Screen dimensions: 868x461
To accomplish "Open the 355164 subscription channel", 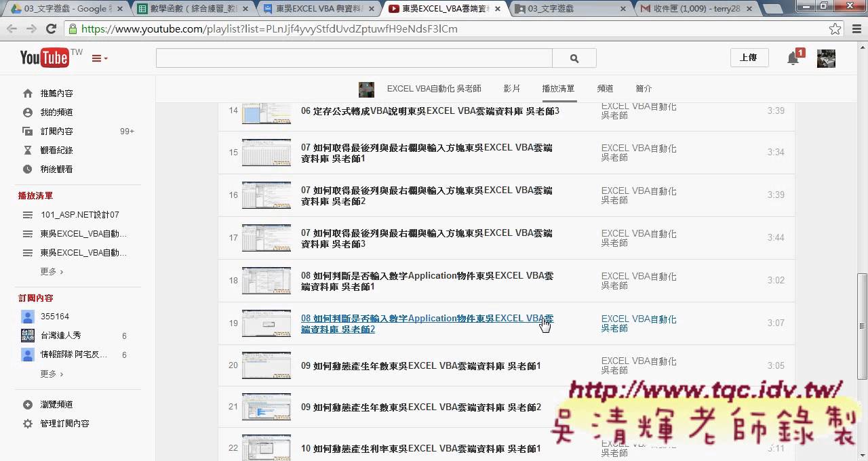I will pos(54,317).
